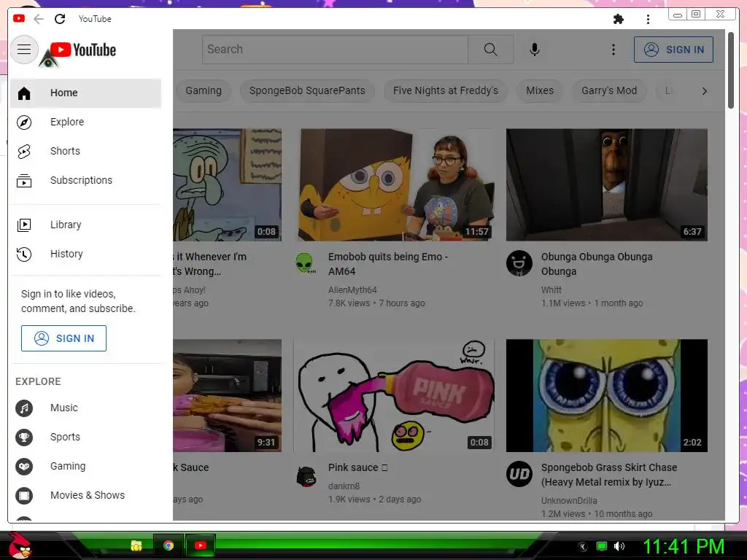
Task: Click the Search input field
Action: [336, 50]
